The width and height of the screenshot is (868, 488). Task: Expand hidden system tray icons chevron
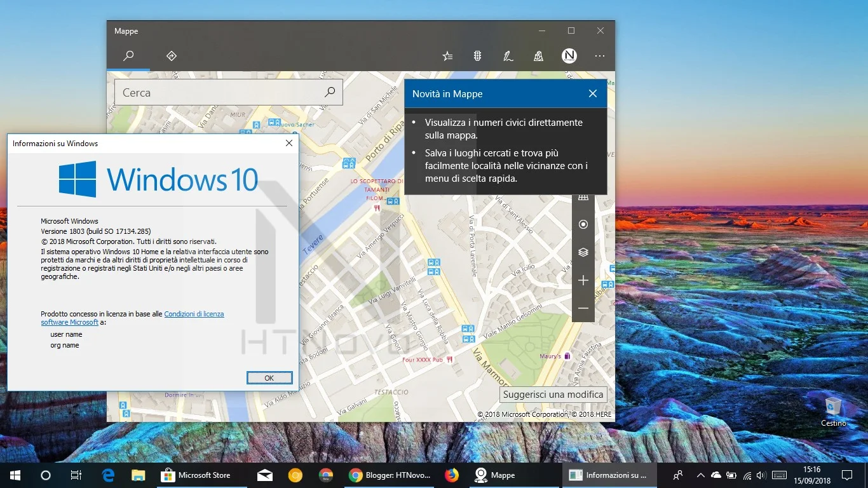701,475
